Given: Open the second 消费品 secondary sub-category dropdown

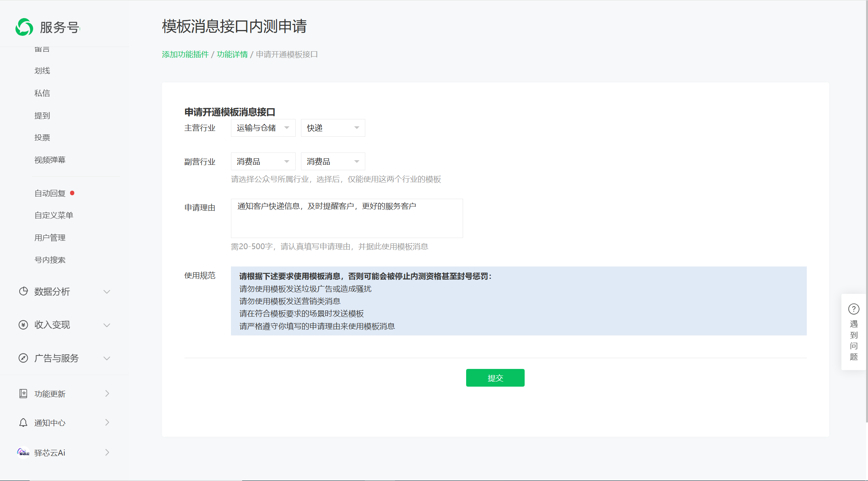Looking at the screenshot, I should [333, 161].
